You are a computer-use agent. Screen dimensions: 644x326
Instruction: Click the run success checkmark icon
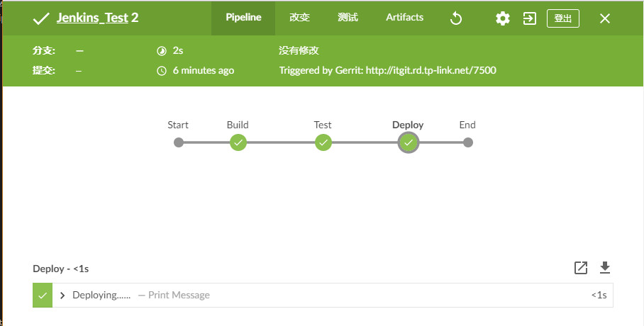(x=40, y=18)
